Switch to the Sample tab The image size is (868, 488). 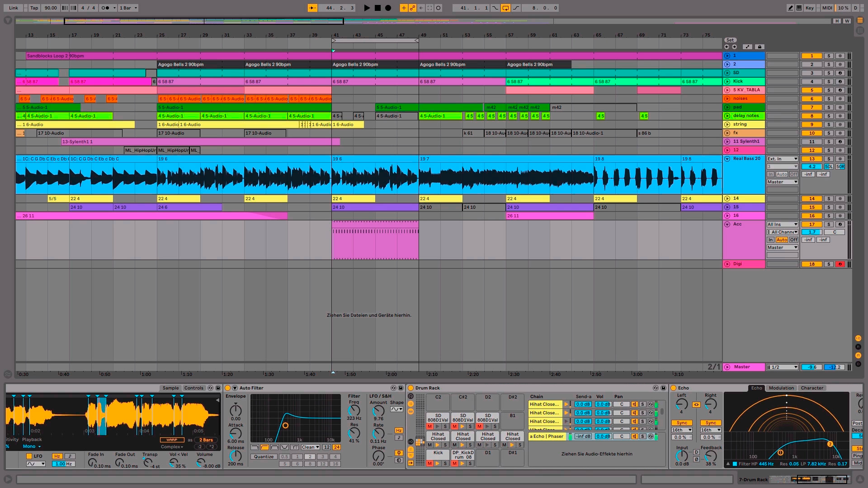tap(170, 388)
